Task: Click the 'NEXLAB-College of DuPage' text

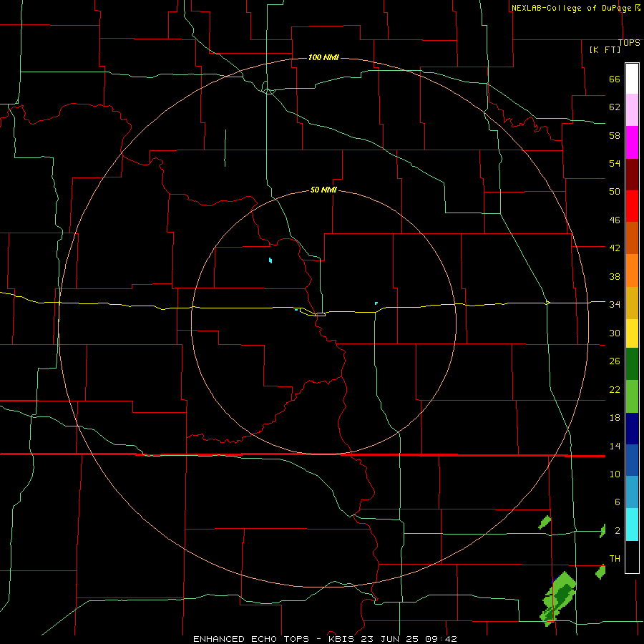Action: tap(571, 8)
